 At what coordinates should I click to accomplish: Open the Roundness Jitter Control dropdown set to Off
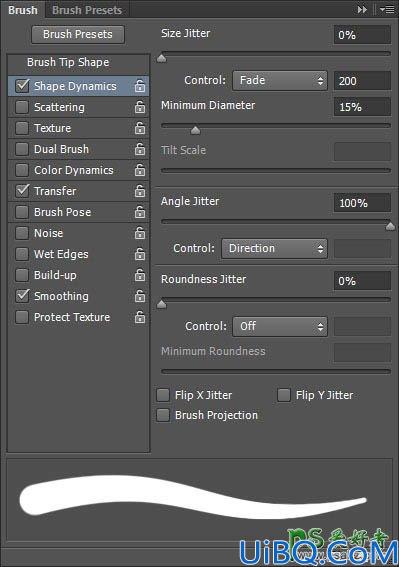pos(280,327)
